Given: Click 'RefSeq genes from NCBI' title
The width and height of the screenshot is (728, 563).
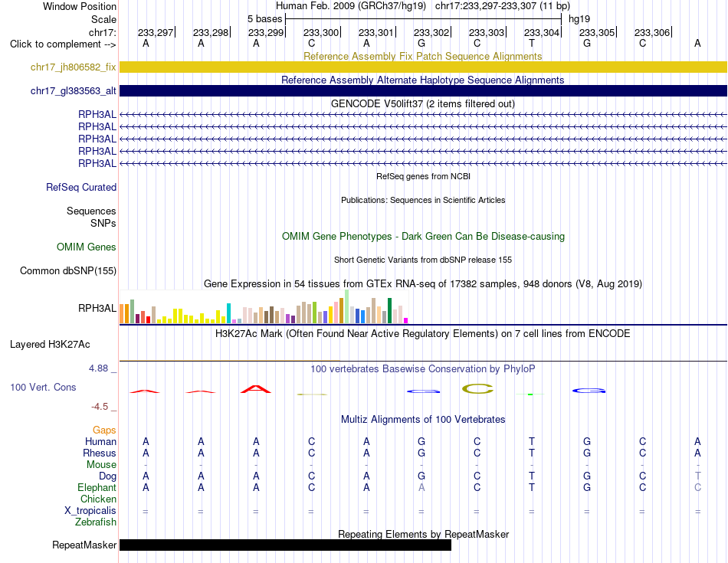Looking at the screenshot, I should 423,176.
